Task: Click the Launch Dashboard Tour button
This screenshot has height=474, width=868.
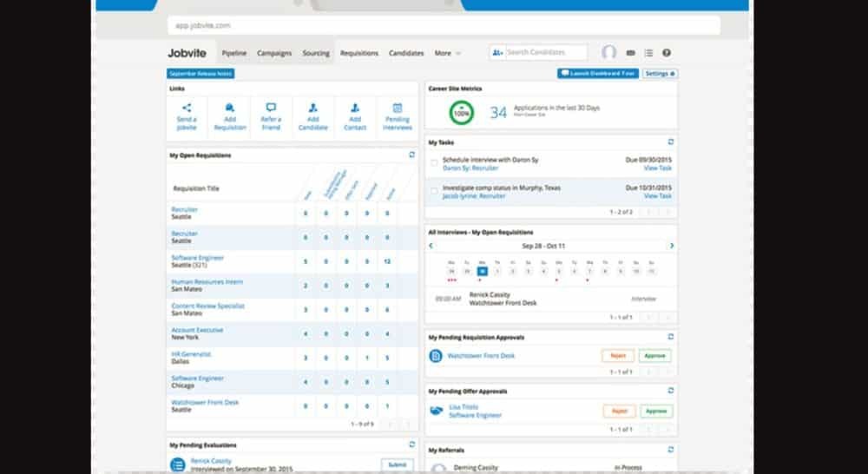Action: pos(598,74)
